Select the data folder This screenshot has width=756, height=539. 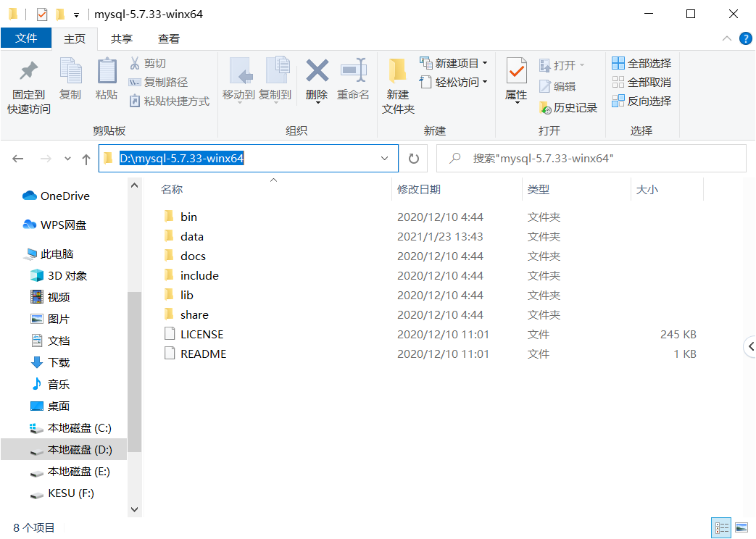point(192,237)
